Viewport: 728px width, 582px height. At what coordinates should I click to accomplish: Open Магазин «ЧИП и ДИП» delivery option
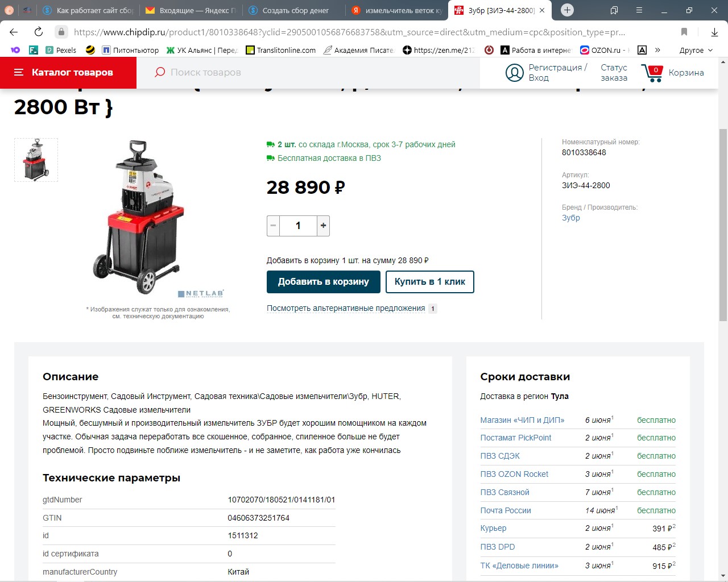[x=522, y=420]
